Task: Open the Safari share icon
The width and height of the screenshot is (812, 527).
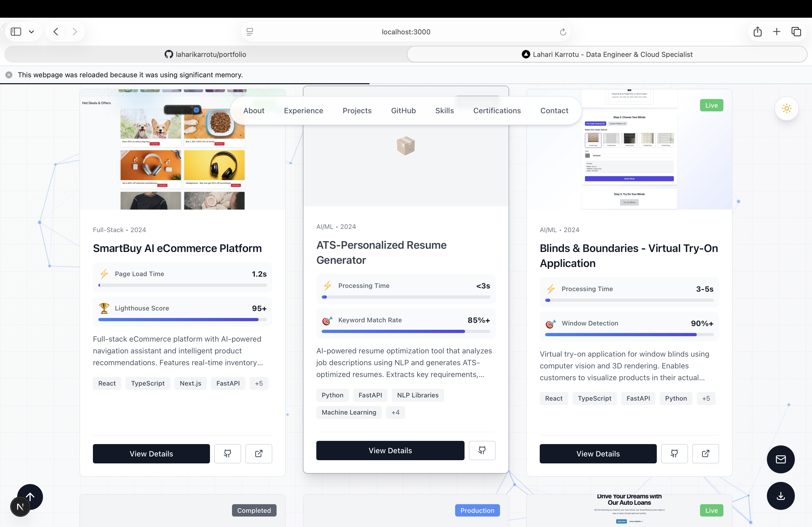Action: (757, 32)
